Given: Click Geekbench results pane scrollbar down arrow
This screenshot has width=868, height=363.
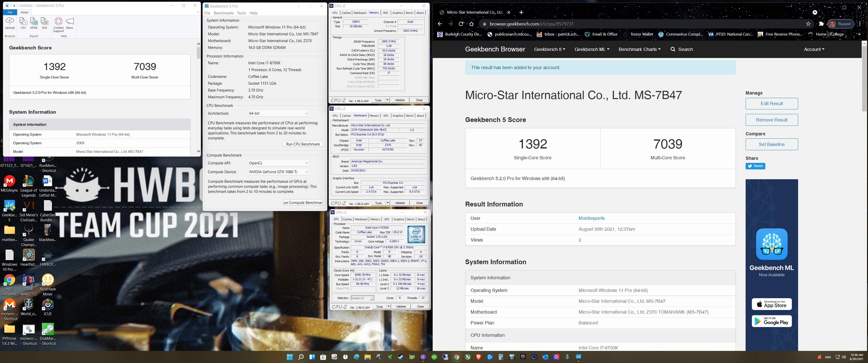Looking at the screenshot, I should tap(199, 152).
